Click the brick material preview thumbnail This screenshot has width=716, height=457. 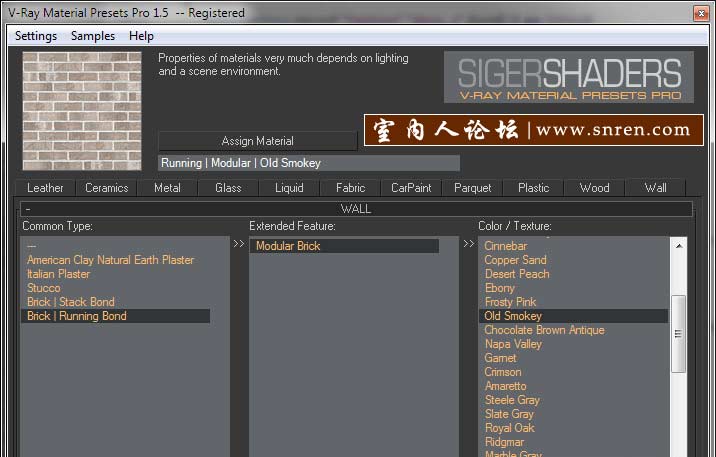click(82, 111)
